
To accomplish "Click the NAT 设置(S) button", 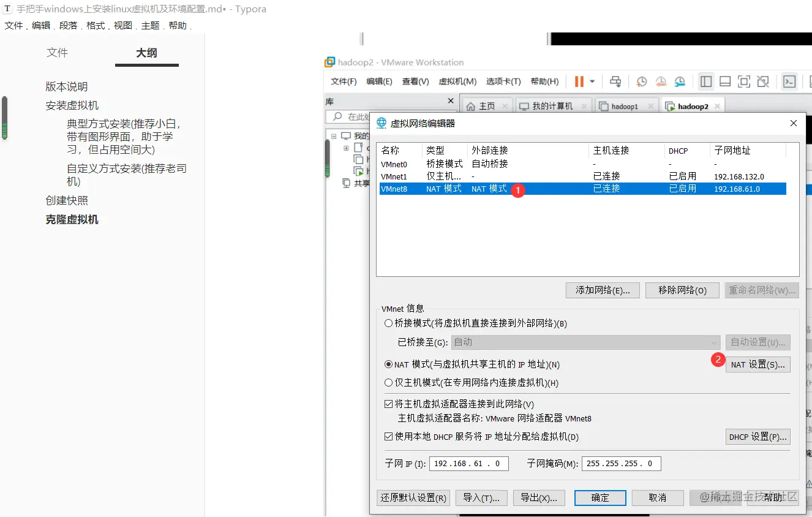I will 758,364.
